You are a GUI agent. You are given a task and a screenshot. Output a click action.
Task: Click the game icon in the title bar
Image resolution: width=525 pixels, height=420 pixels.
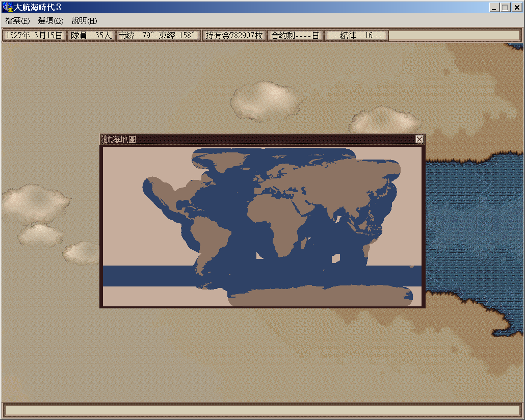(7, 7)
